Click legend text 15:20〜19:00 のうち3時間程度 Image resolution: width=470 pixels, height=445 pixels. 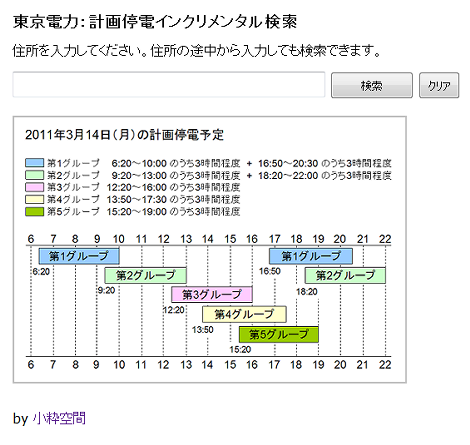(x=173, y=212)
